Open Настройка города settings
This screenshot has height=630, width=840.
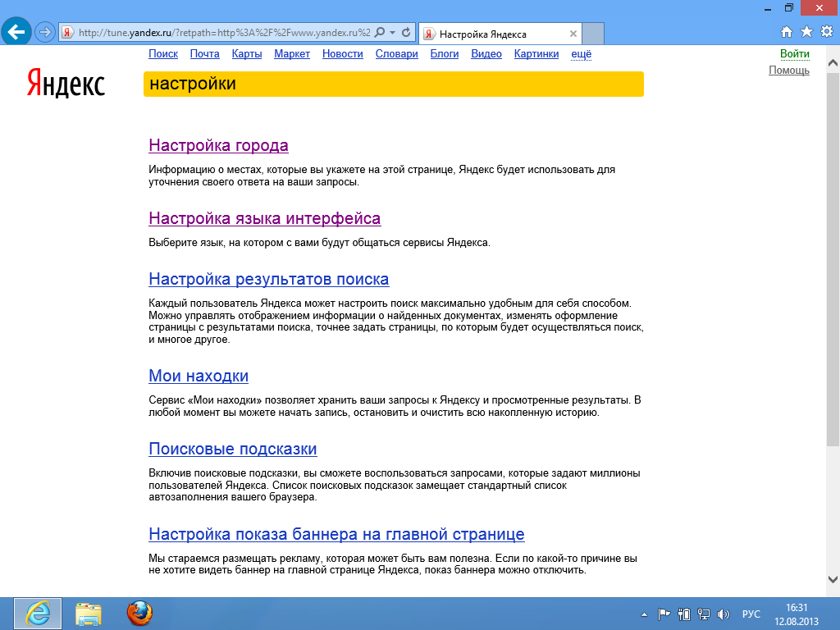[x=218, y=145]
